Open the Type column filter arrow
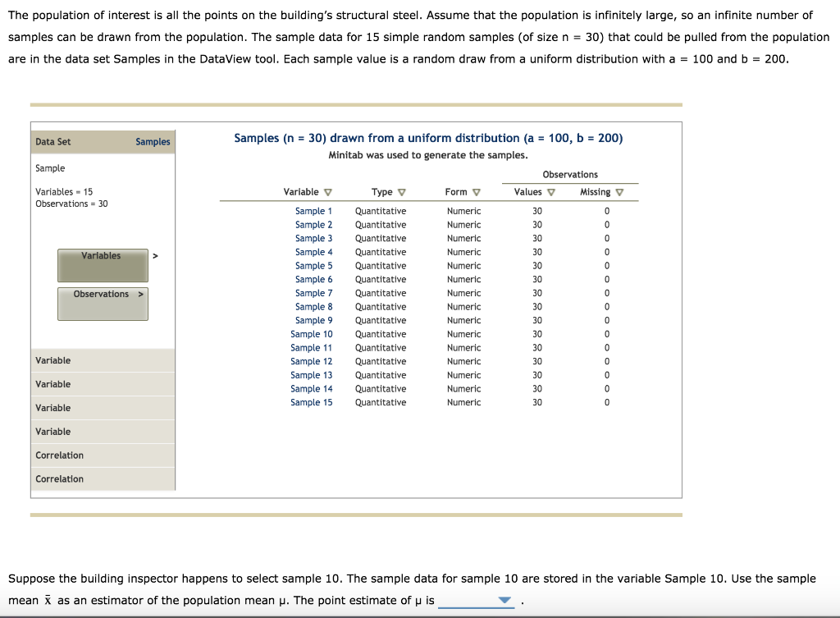 pyautogui.click(x=402, y=192)
